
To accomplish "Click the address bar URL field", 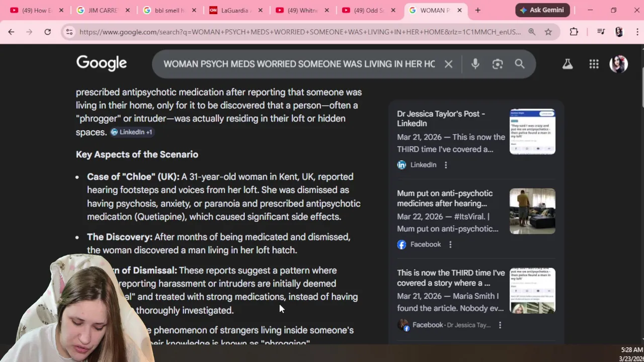I will pyautogui.click(x=300, y=32).
